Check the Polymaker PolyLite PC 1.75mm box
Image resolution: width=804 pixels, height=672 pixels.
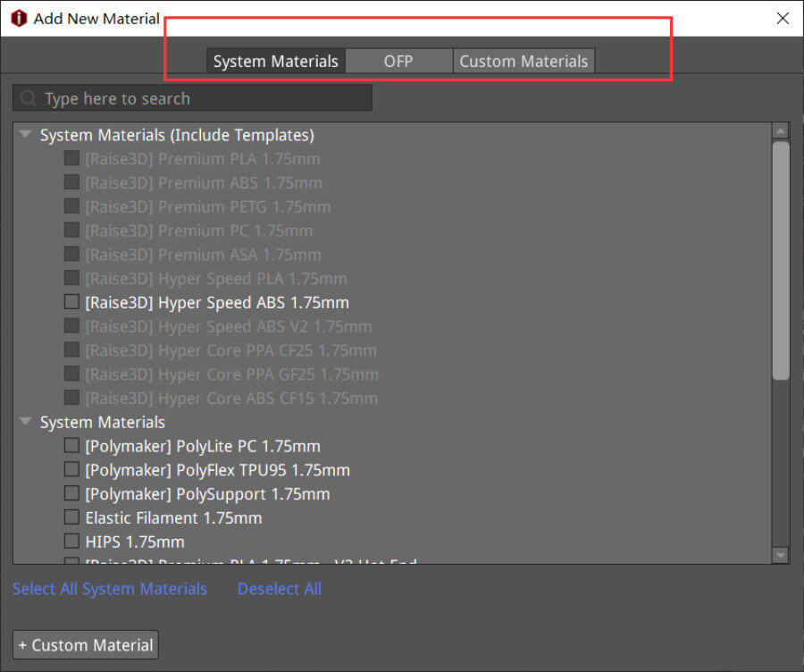pyautogui.click(x=71, y=445)
